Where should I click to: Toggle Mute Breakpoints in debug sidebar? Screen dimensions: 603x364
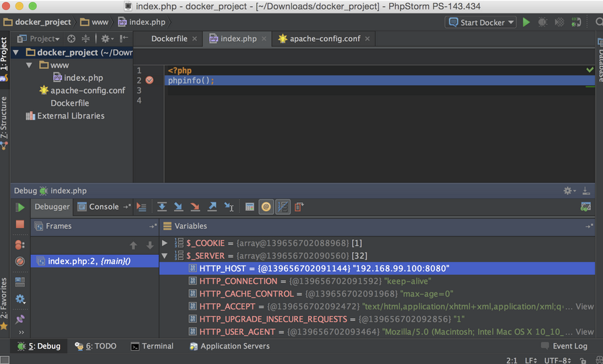(x=20, y=262)
